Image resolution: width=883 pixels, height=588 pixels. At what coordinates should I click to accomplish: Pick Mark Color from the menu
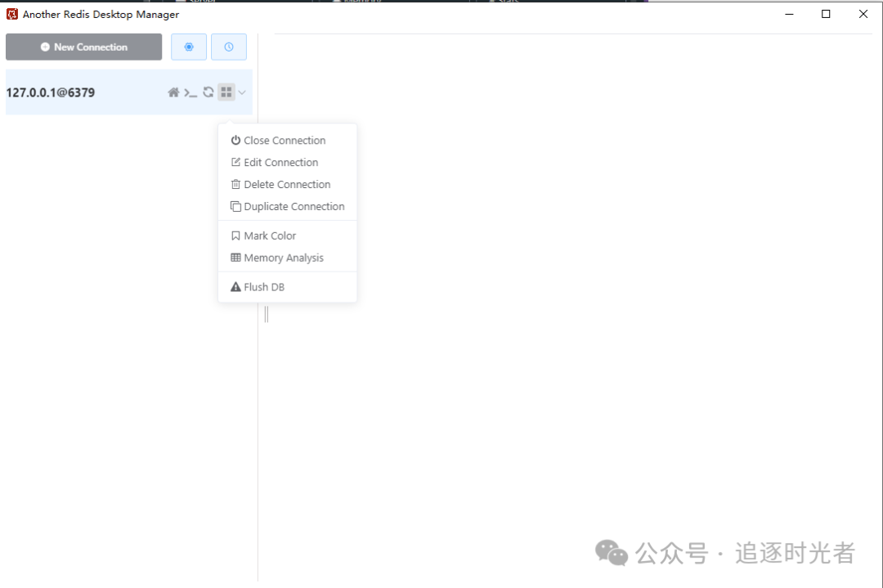pos(287,236)
